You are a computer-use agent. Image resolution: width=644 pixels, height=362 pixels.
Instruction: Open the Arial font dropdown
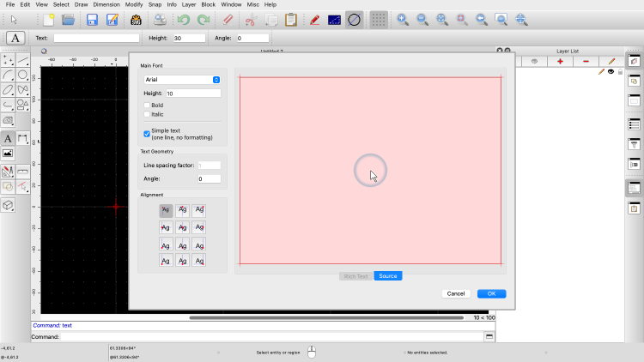(182, 79)
